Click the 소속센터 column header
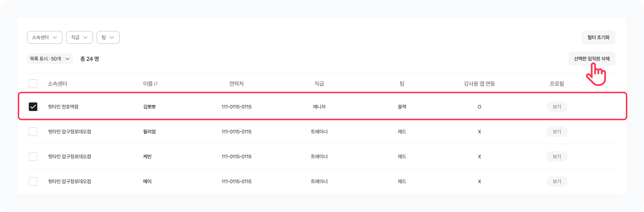The width and height of the screenshot is (644, 212). tap(58, 84)
